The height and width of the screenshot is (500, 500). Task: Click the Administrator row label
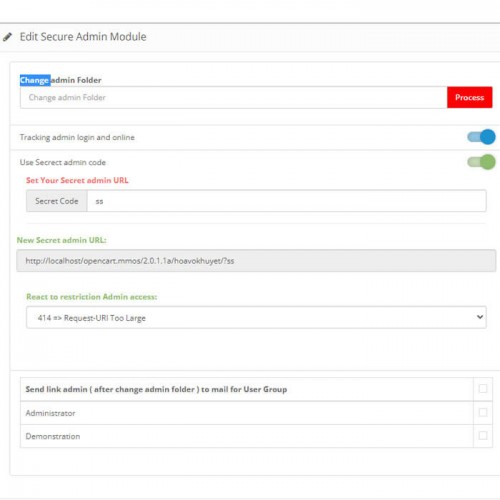50,413
